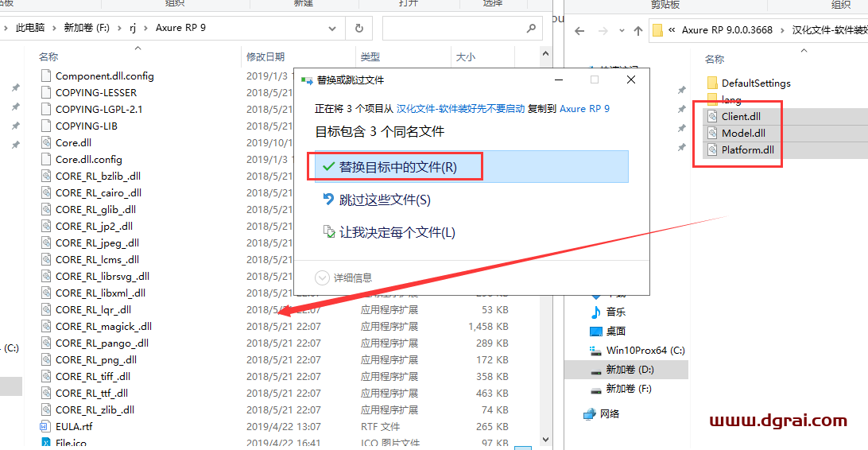Click RTF 文件 type of EULA.rtf row

point(380,426)
